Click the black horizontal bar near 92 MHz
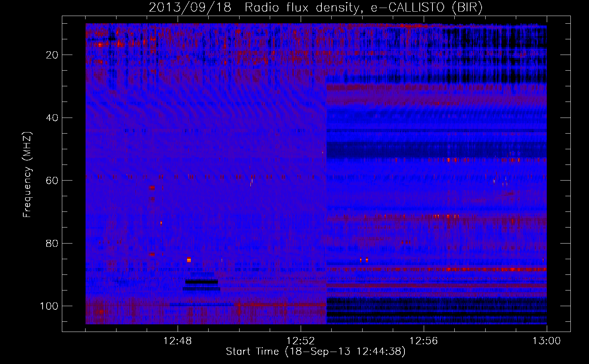The width and height of the screenshot is (589, 364). [x=202, y=282]
